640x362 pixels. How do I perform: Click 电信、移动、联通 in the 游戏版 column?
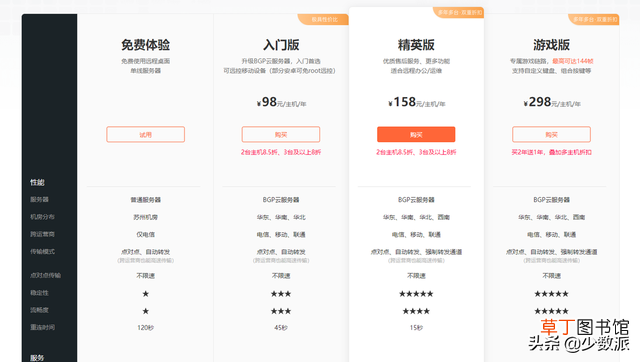(551, 235)
